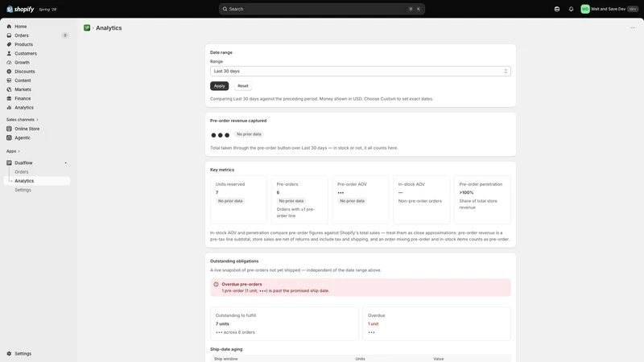
Task: Click the In-stock AOV card
Action: point(421,200)
